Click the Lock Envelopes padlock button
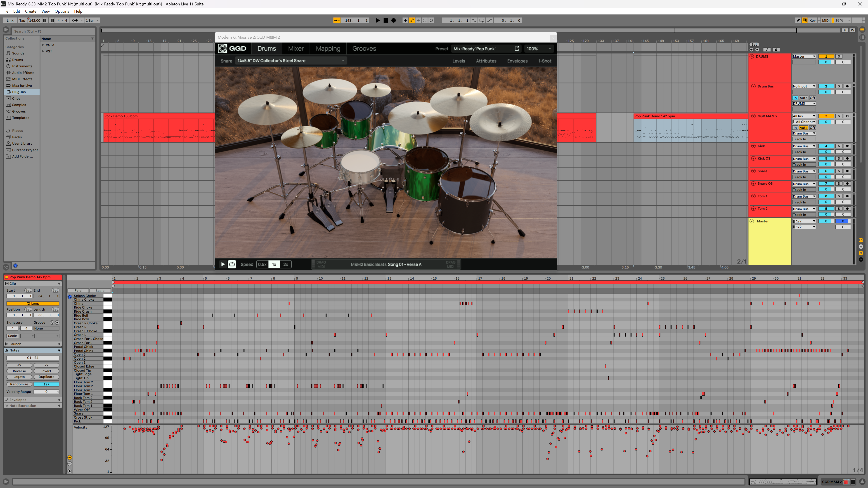 coord(776,50)
